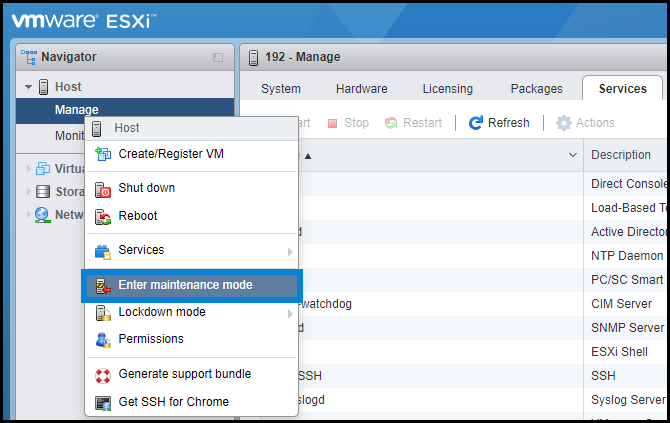Click the Shut down host icon
This screenshot has height=423, width=670.
click(x=103, y=190)
